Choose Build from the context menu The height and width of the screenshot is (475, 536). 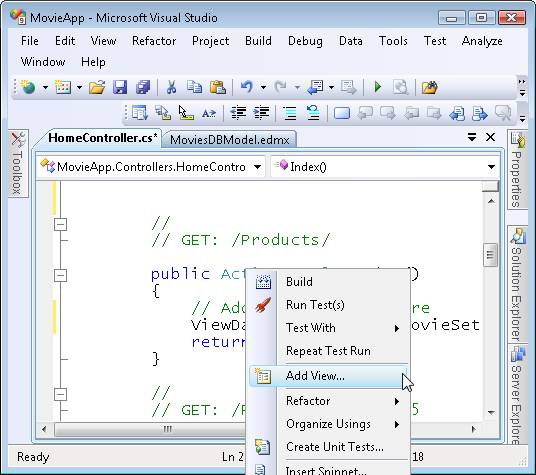(329, 282)
